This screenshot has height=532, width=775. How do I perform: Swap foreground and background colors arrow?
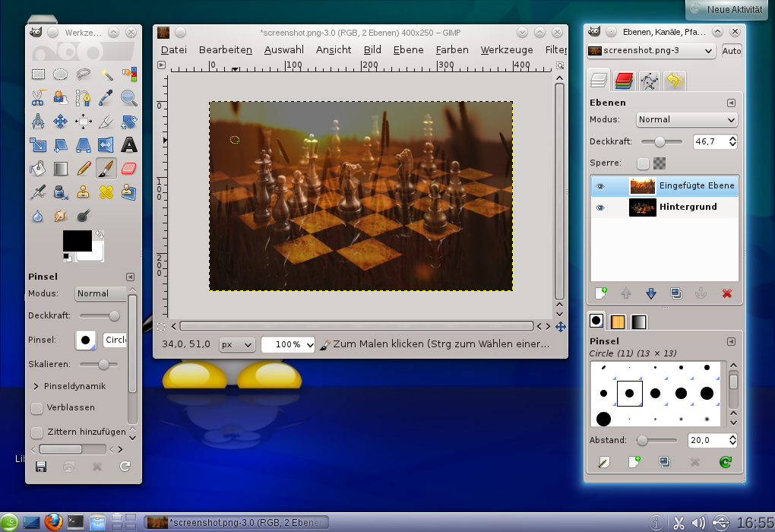[100, 234]
